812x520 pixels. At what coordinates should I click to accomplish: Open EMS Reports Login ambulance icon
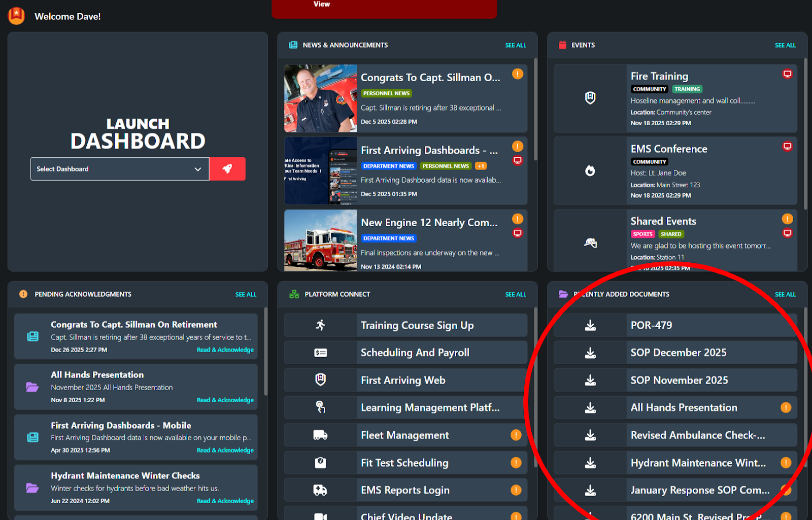tap(320, 490)
